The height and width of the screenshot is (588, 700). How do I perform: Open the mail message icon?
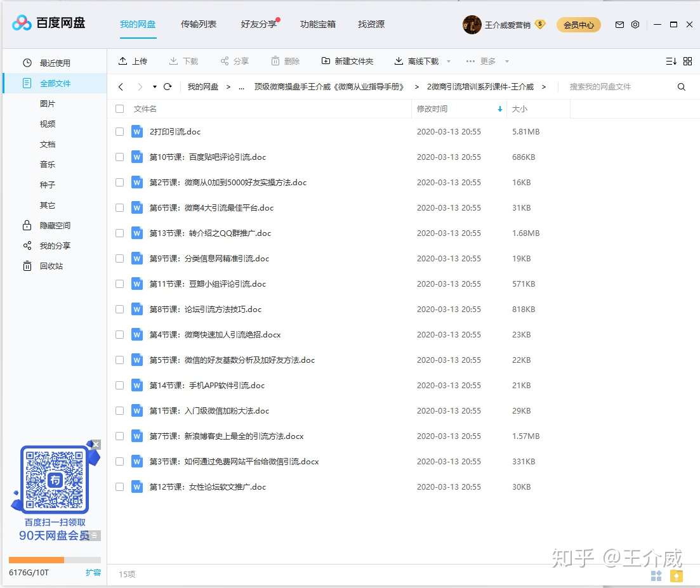[x=619, y=25]
